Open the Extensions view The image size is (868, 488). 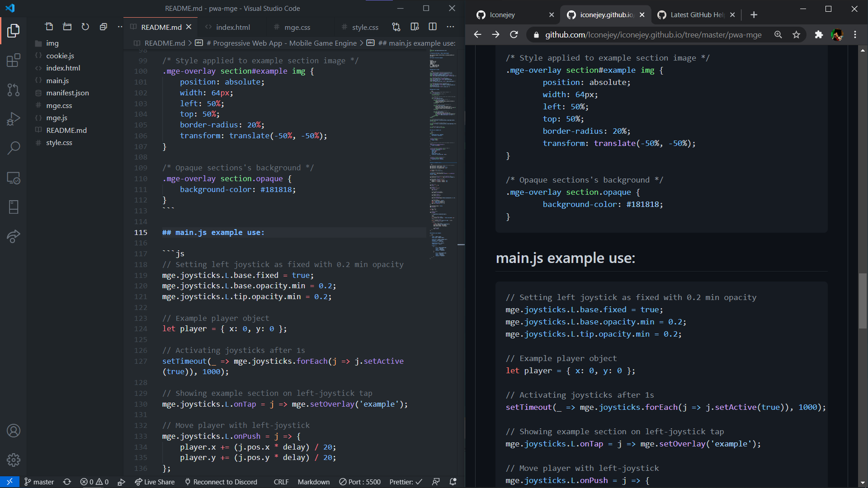click(14, 60)
